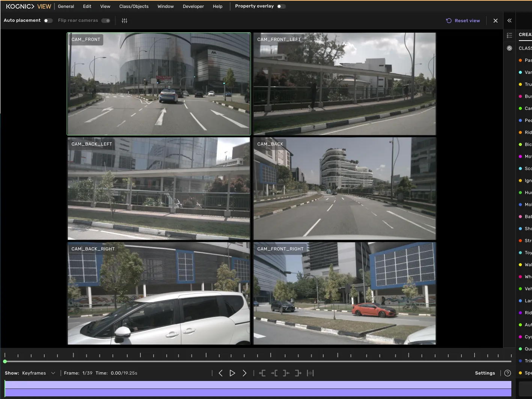Screen dimensions: 532x399
Task: Open the Help menu
Action: [x=218, y=6]
